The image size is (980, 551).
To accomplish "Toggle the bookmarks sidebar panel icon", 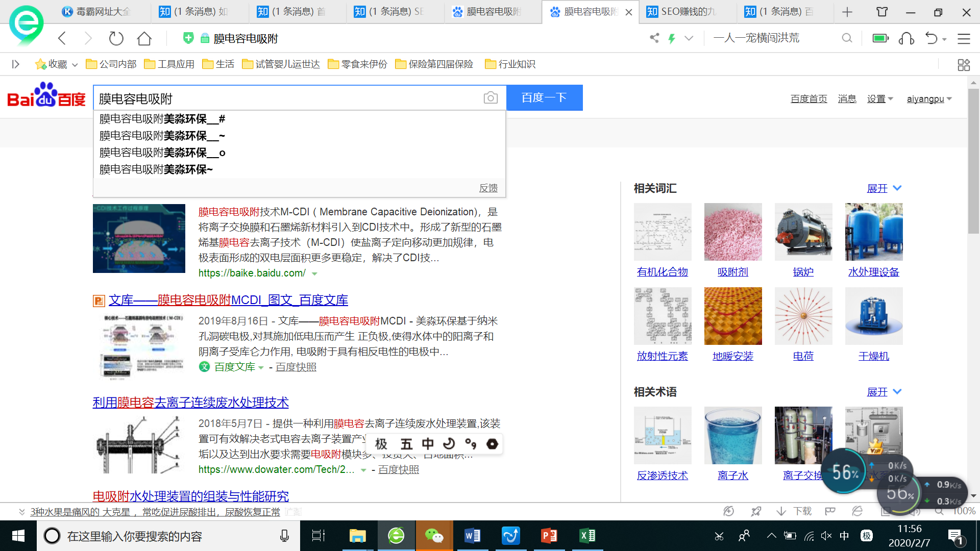I will (15, 64).
